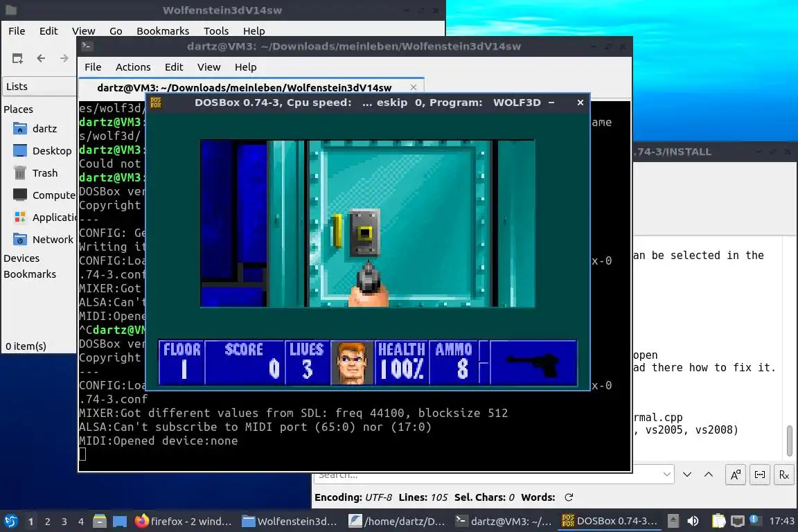Click Bookmarks heading in file manager sidebar

30,274
